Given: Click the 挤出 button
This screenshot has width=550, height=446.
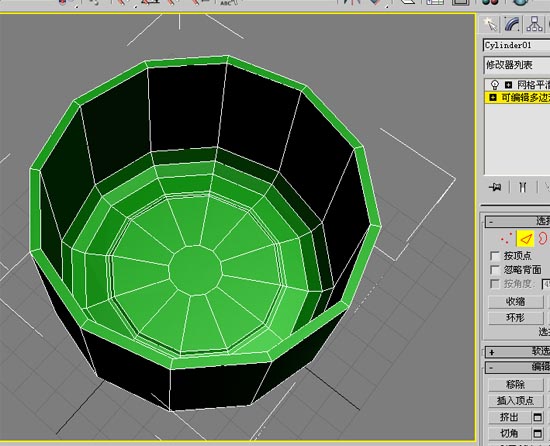Looking at the screenshot, I should 509,417.
